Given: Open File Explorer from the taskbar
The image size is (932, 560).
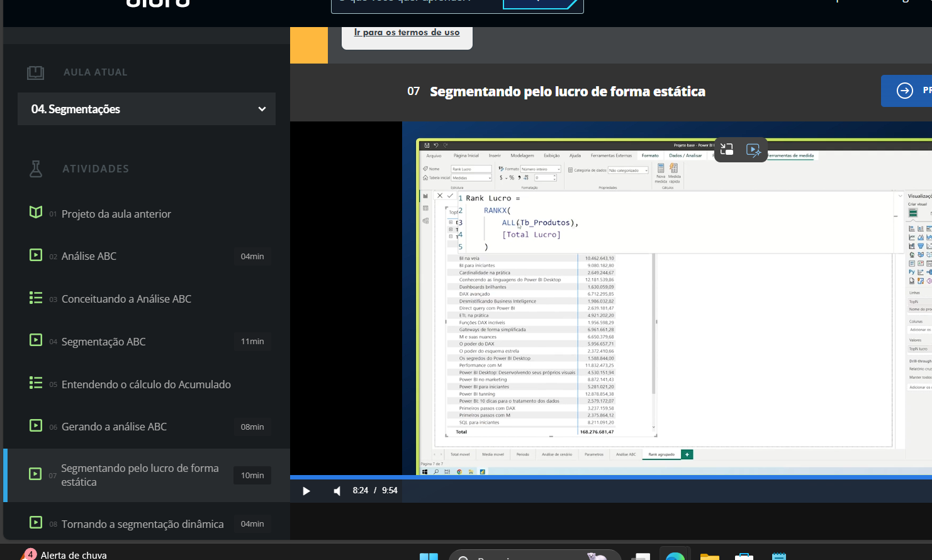Looking at the screenshot, I should 709,556.
